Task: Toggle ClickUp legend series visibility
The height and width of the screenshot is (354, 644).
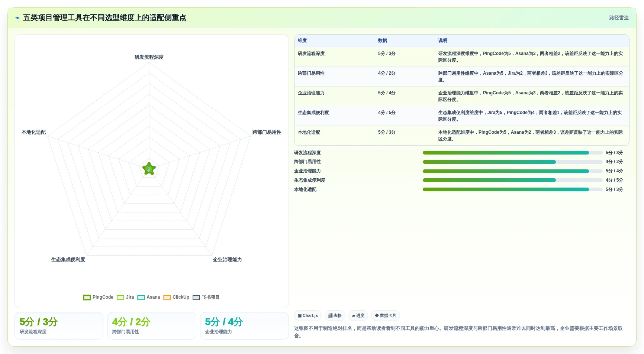Action: tap(176, 297)
